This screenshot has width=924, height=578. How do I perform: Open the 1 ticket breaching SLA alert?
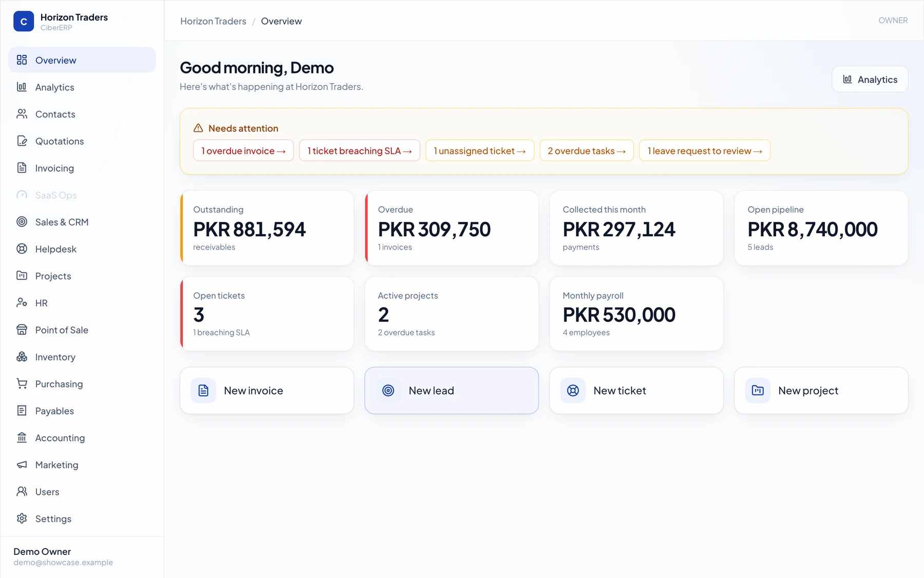359,151
